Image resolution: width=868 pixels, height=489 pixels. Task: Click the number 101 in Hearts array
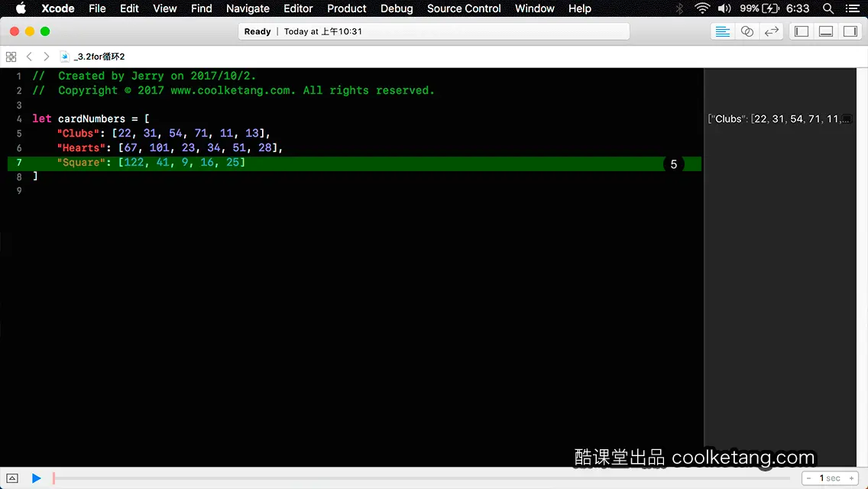pos(159,147)
